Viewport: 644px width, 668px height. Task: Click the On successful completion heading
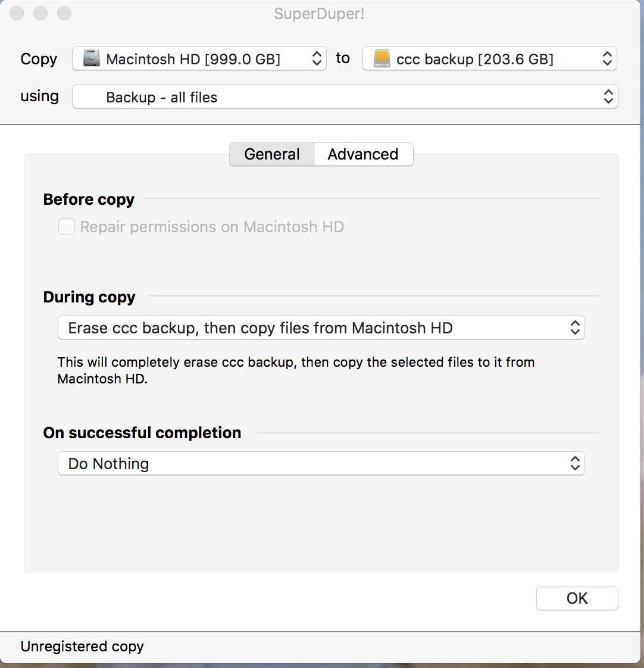click(142, 433)
